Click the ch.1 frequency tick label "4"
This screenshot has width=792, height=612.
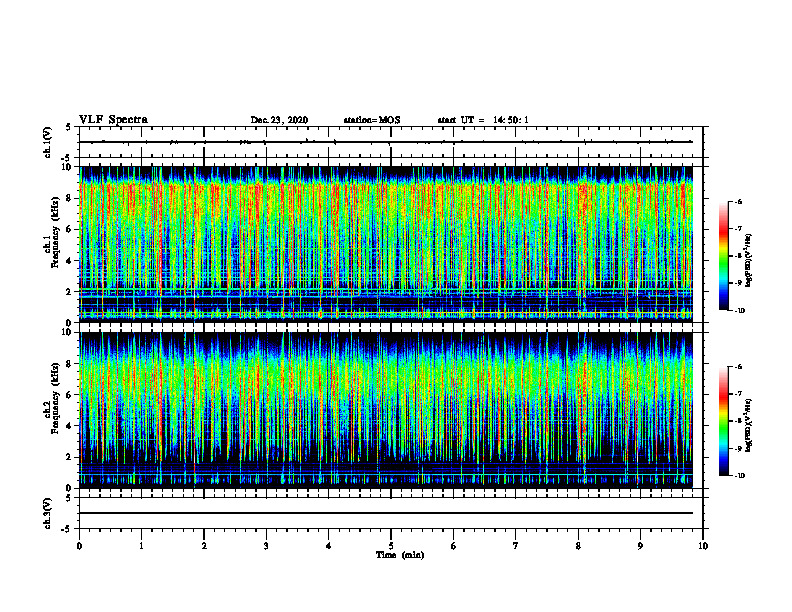[70, 261]
